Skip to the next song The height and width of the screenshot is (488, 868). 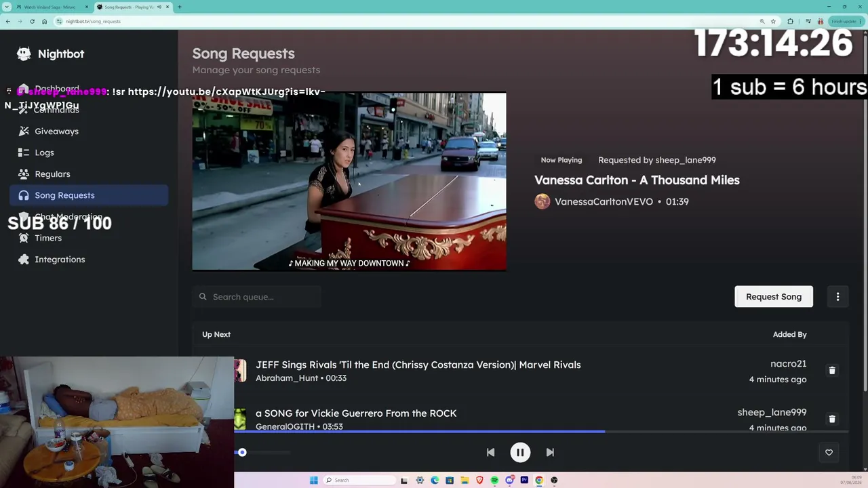pos(550,453)
